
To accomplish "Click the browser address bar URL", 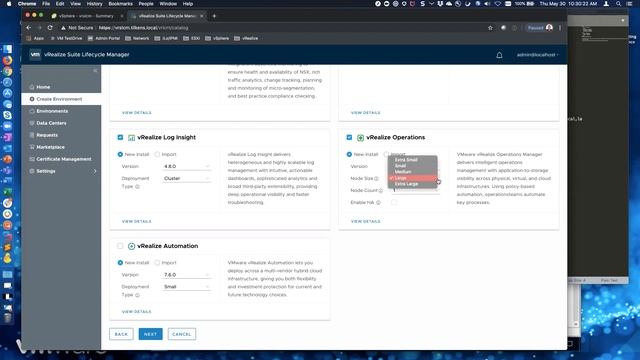I will [143, 28].
